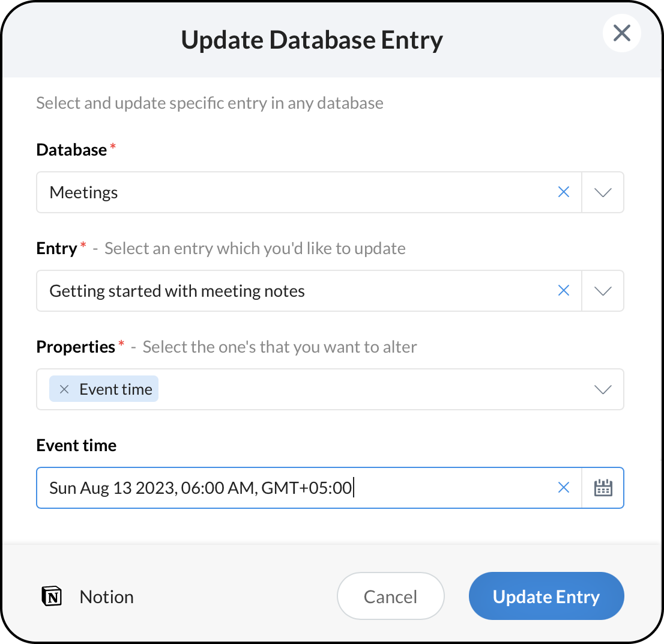Expand the Database dropdown chevron

click(x=602, y=192)
